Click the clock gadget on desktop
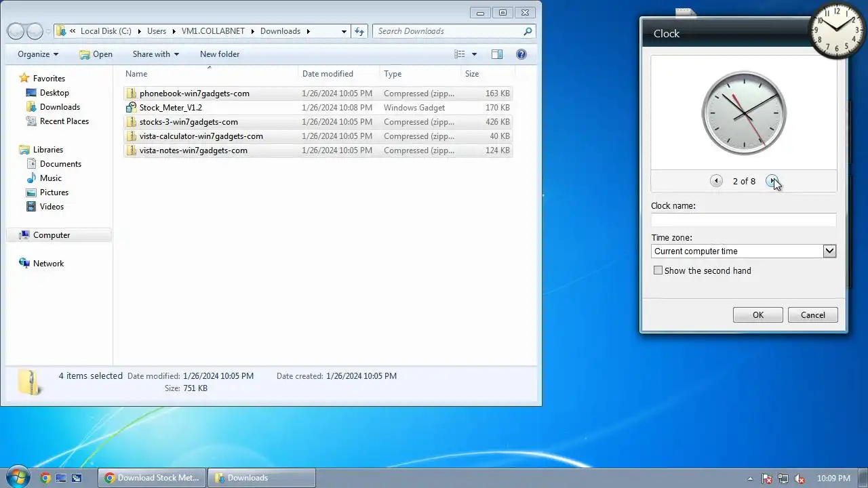The width and height of the screenshot is (868, 488). pyautogui.click(x=837, y=31)
